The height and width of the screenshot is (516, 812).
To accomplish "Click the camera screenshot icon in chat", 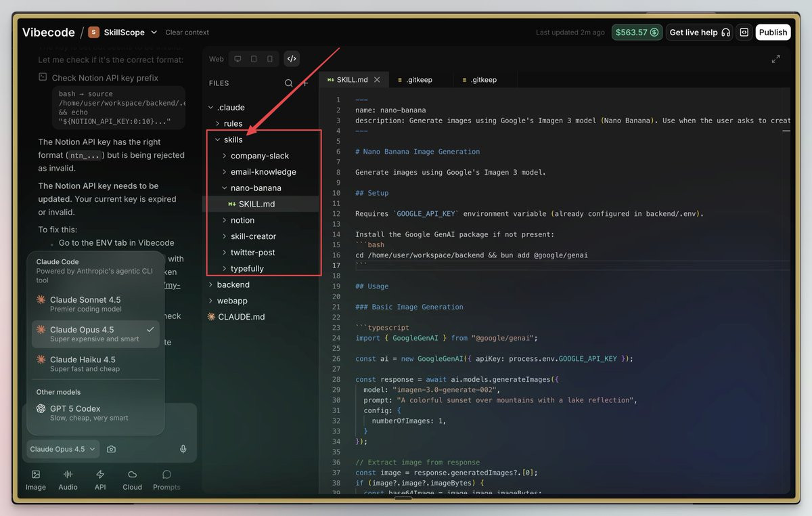I will [x=111, y=449].
